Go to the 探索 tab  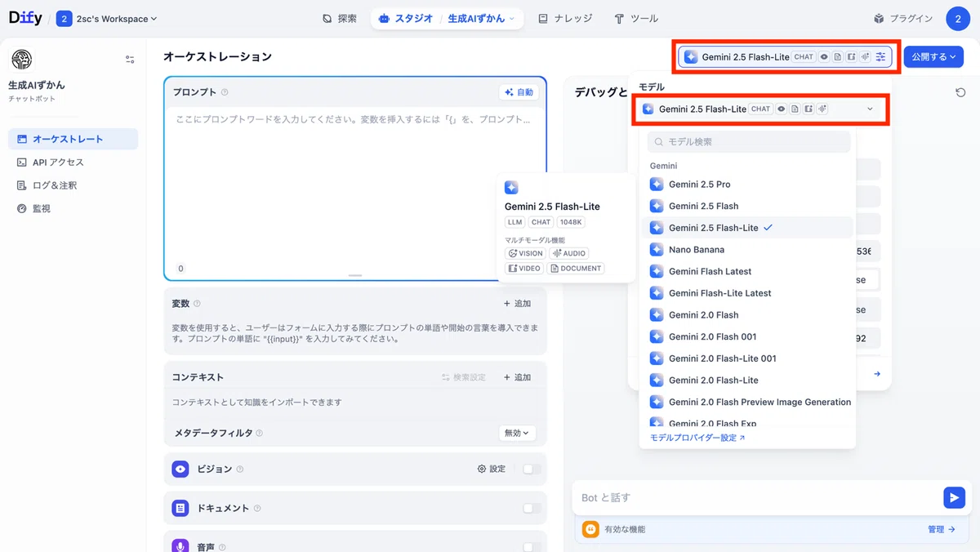[x=340, y=18]
